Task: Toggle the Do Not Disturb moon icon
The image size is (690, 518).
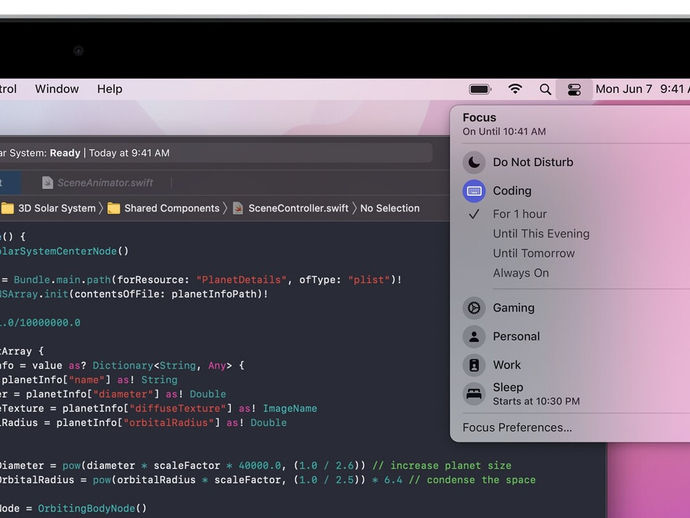Action: coord(474,162)
